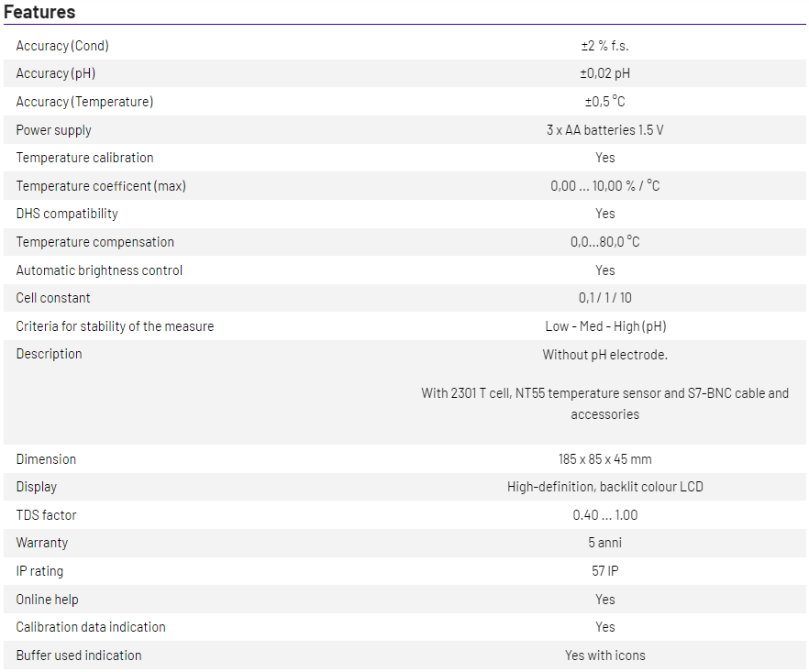Screen dimensions: 809x672
Task: Click the Temperature coefficent (max) label
Action: [101, 186]
